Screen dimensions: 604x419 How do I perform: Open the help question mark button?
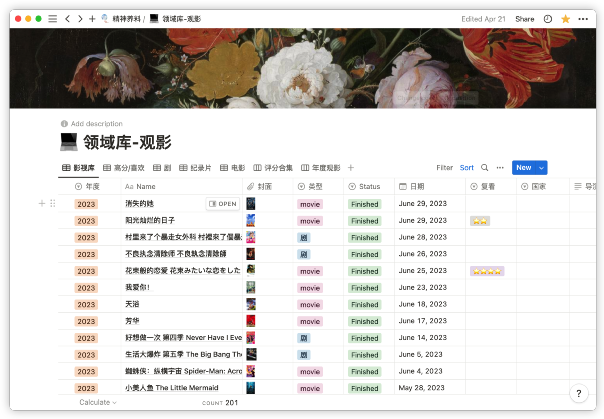click(x=579, y=394)
